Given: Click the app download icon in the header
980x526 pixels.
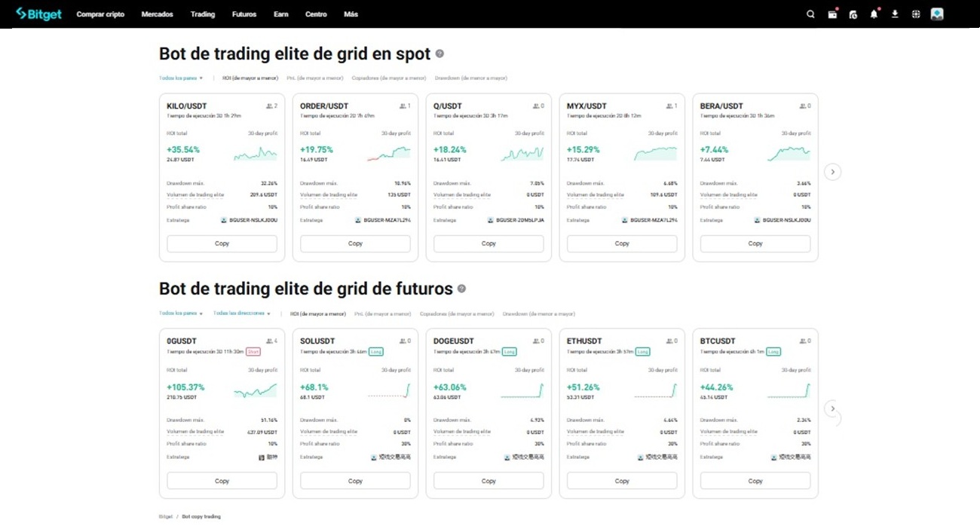Looking at the screenshot, I should [x=895, y=14].
